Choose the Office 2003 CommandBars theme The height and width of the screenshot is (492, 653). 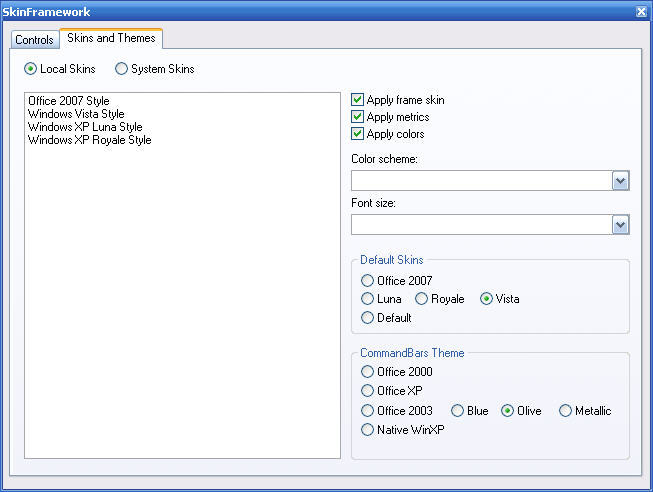367,411
